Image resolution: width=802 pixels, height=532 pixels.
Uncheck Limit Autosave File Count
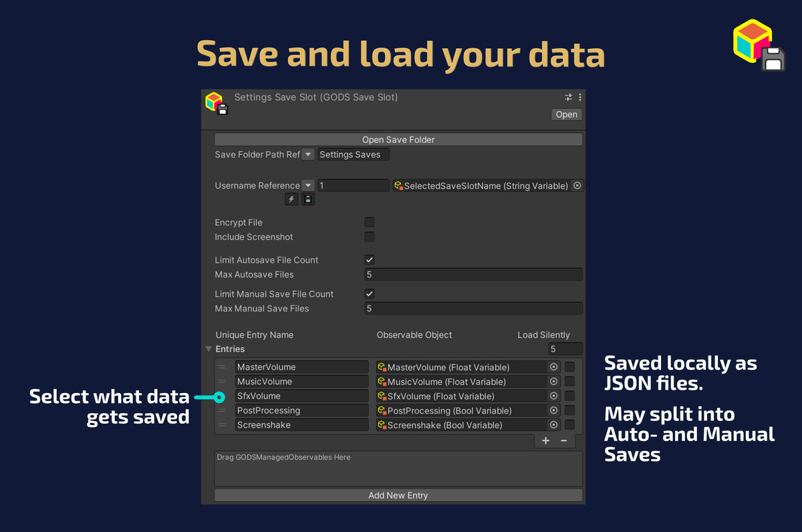[370, 260]
